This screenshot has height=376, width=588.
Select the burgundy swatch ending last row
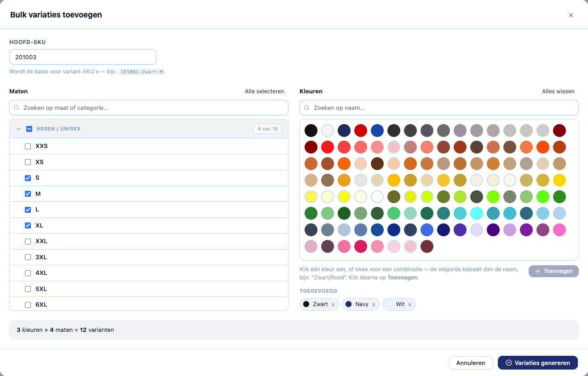click(x=427, y=246)
